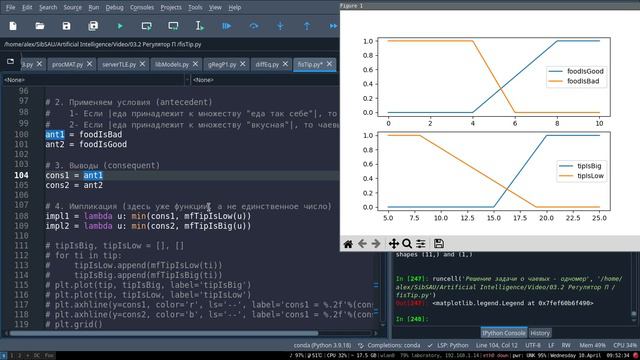Click LSP: Python status entry
The height and width of the screenshot is (360, 640).
(x=449, y=345)
